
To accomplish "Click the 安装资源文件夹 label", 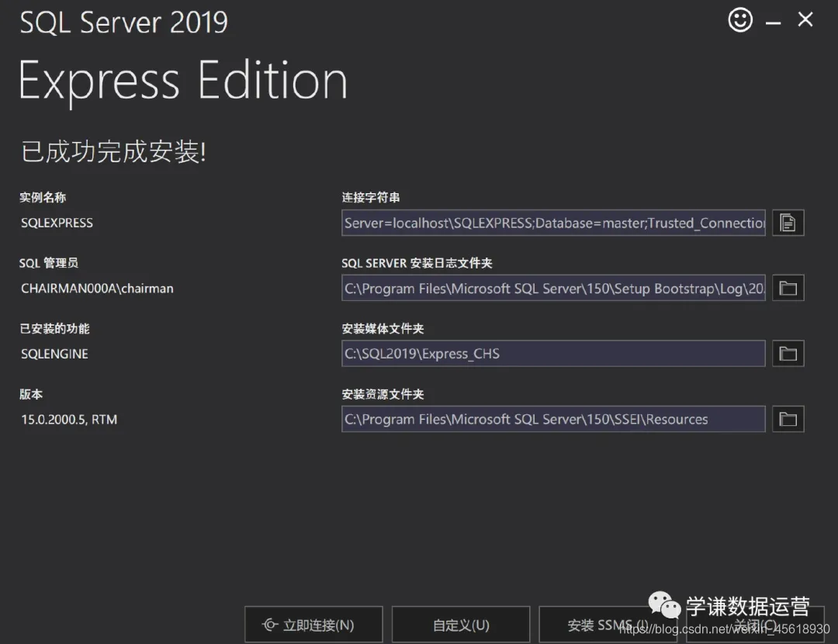I will click(383, 394).
